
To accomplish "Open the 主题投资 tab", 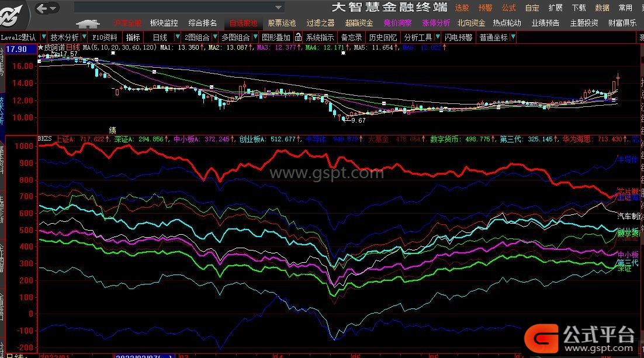I will pyautogui.click(x=584, y=23).
